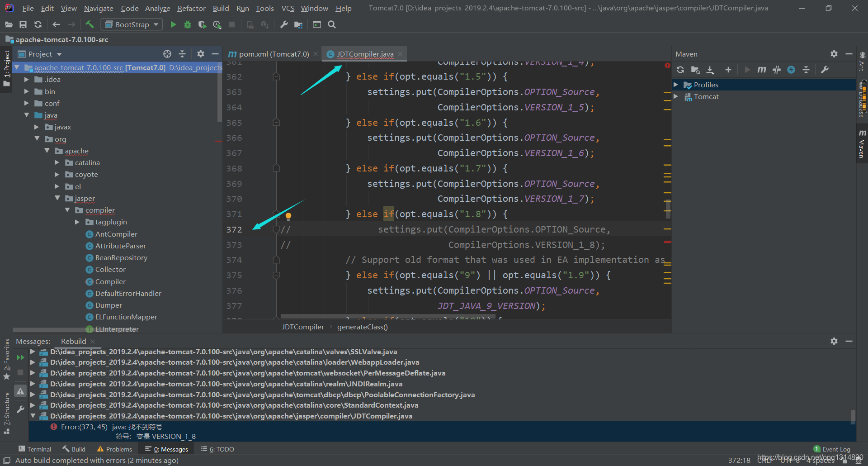
Task: Expand SSLValve.java errors in Messages
Action: coord(33,352)
